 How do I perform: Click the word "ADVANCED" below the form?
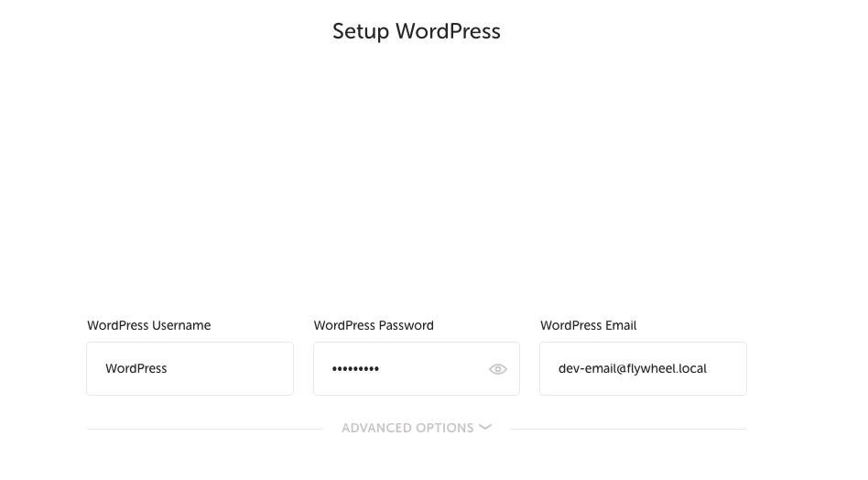click(376, 428)
